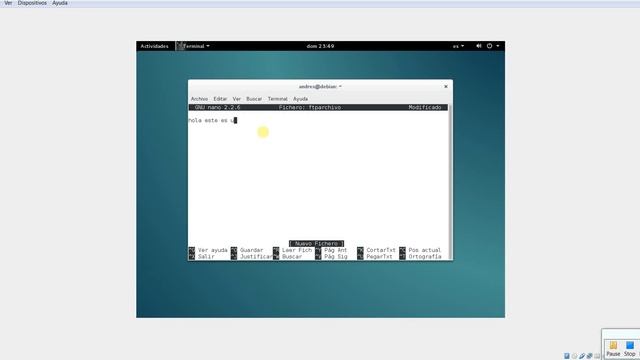Click the optical disc status icon in VirtualBox
The image size is (640, 360).
pos(574,356)
